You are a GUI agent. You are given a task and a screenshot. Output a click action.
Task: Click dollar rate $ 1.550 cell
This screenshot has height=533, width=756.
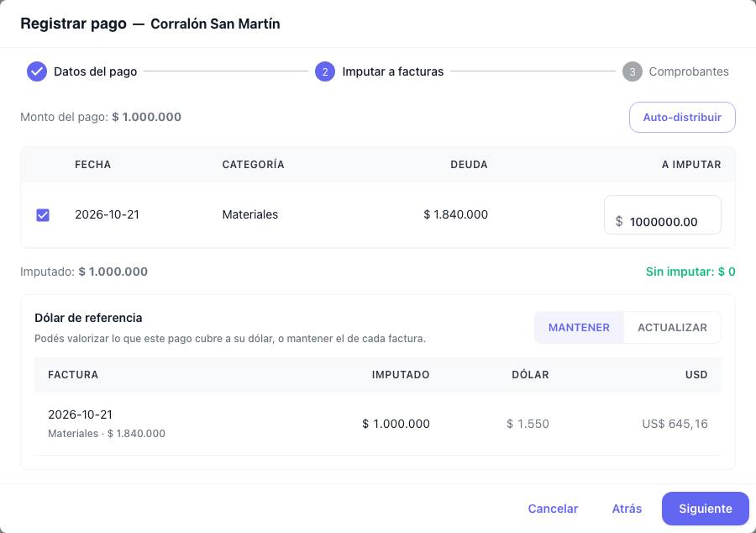528,424
